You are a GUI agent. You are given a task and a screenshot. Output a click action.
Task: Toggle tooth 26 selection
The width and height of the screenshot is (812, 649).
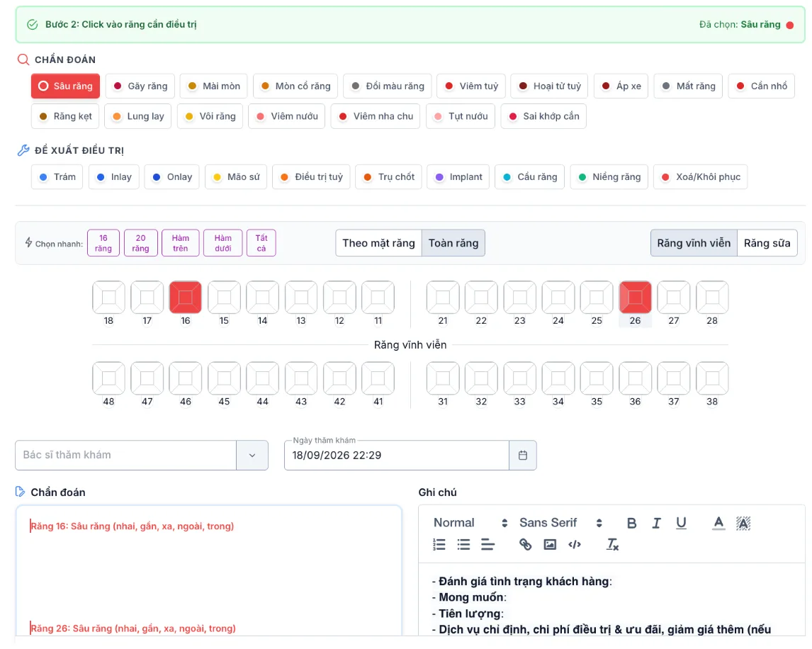pyautogui.click(x=635, y=298)
